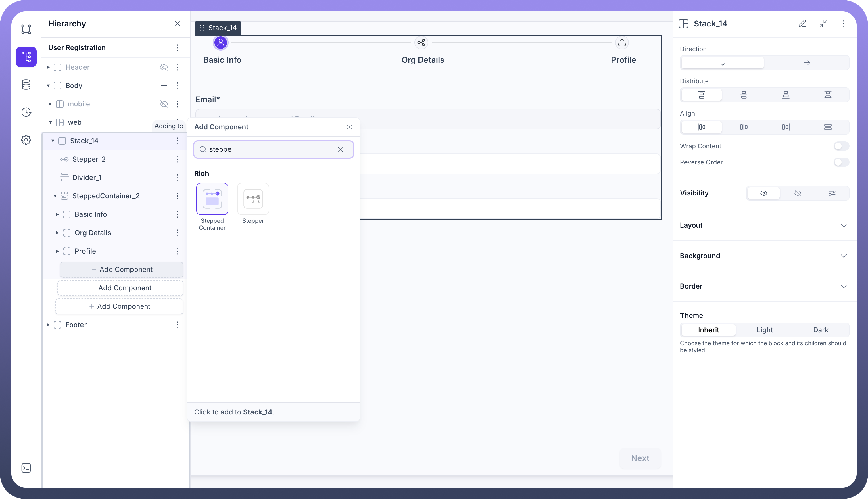
Task: Click the plus icon next to Body
Action: point(164,86)
